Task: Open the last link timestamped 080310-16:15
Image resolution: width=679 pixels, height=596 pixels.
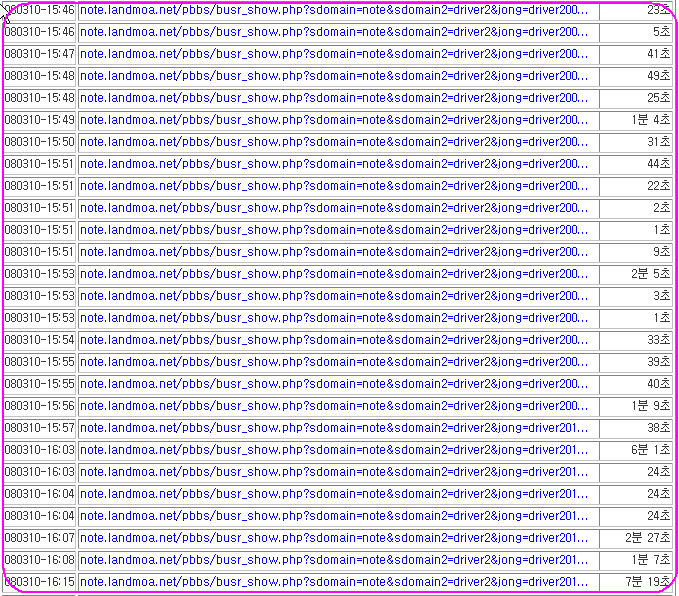Action: click(x=334, y=582)
